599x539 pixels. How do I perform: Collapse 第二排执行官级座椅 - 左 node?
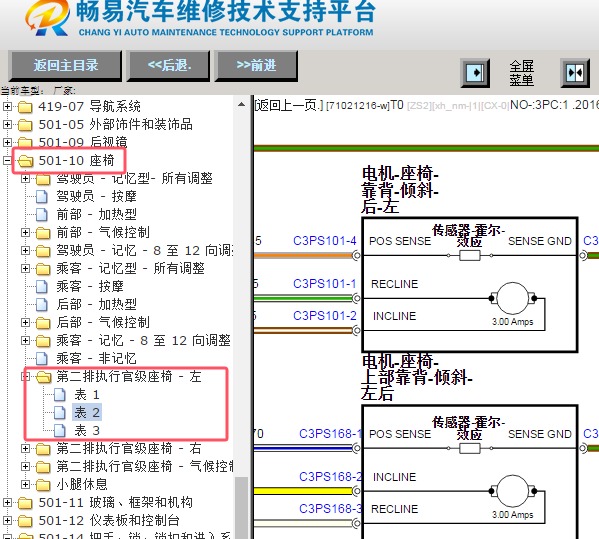(x=25, y=377)
